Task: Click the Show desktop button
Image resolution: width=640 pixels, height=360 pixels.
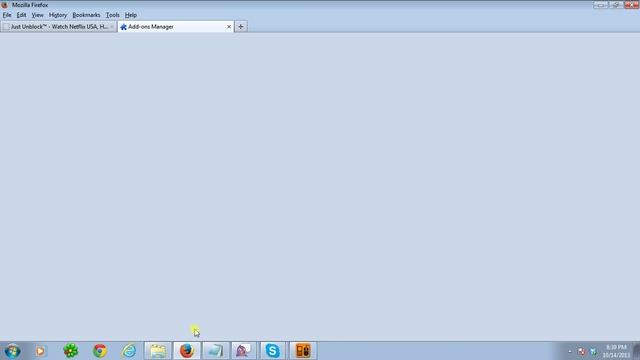Action: (637, 351)
